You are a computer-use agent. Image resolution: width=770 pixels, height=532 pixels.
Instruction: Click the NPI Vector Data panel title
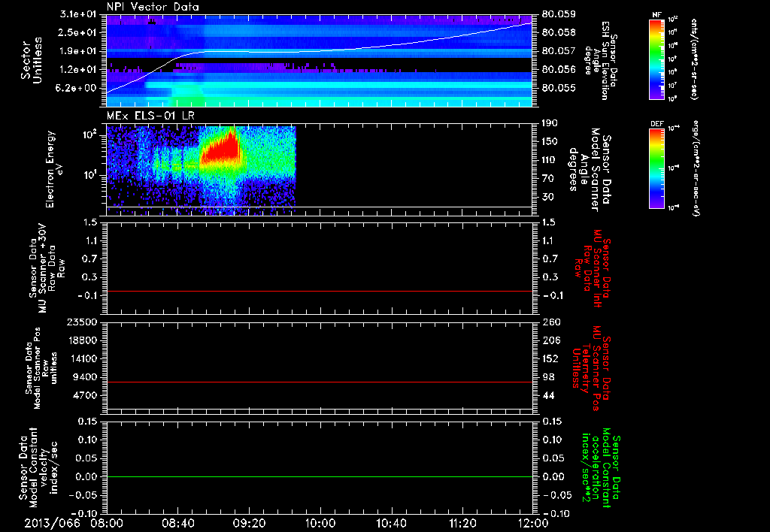[153, 7]
